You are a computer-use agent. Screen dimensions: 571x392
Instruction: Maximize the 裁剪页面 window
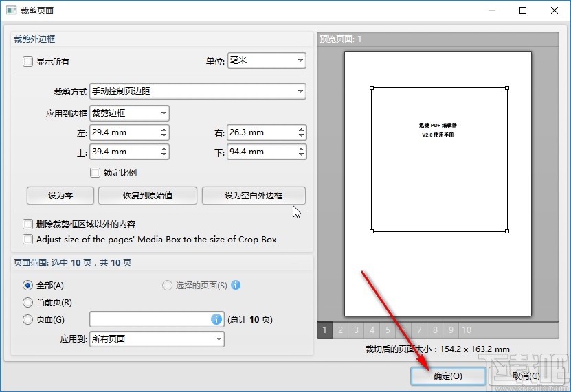click(523, 10)
